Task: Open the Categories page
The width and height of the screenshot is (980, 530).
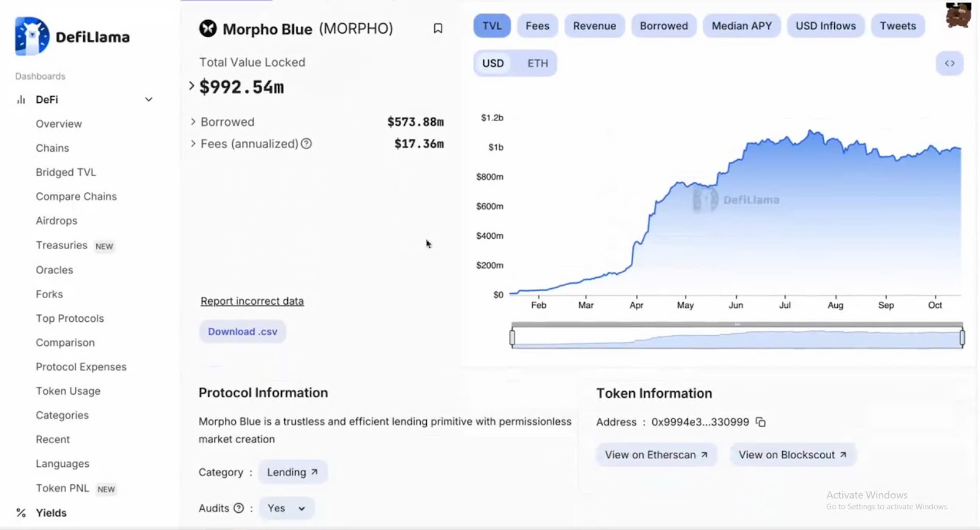Action: point(62,415)
